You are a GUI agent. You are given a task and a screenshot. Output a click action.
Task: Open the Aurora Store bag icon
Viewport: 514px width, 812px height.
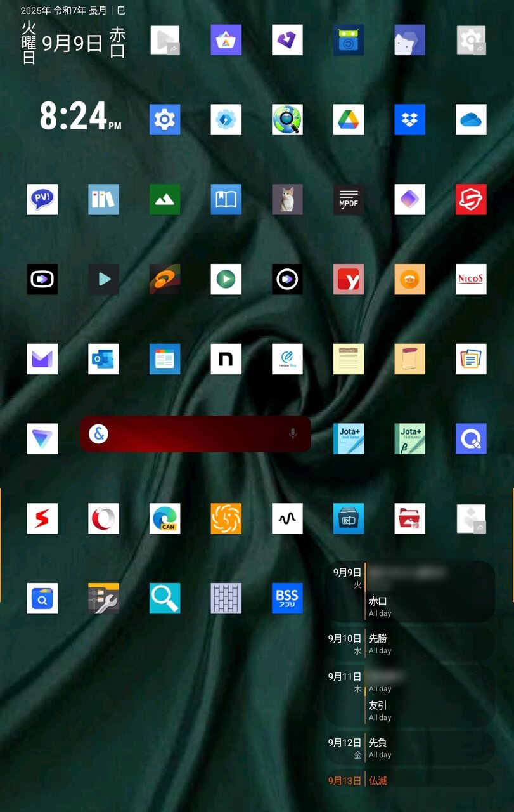pyautogui.click(x=226, y=40)
